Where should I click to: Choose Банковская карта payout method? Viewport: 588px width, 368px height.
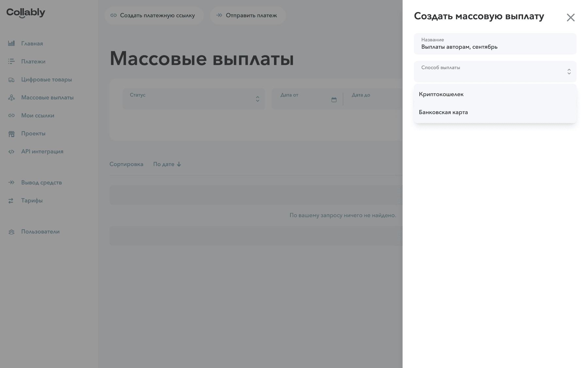coord(495,112)
